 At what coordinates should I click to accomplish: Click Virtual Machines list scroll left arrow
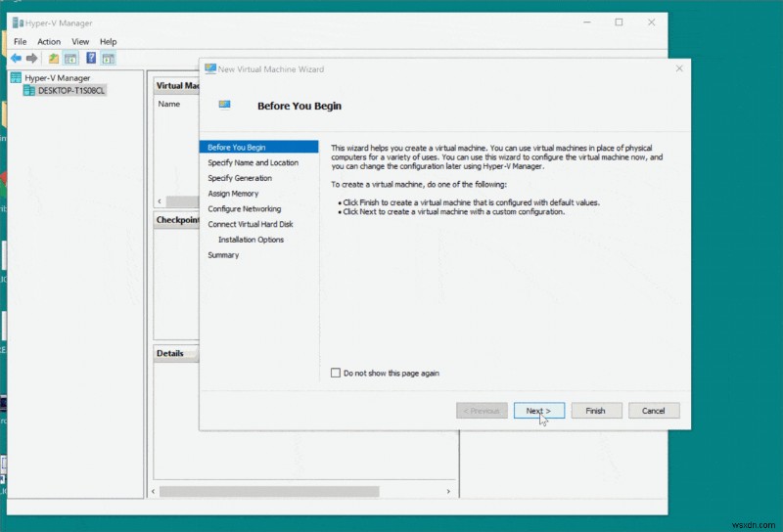(160, 201)
